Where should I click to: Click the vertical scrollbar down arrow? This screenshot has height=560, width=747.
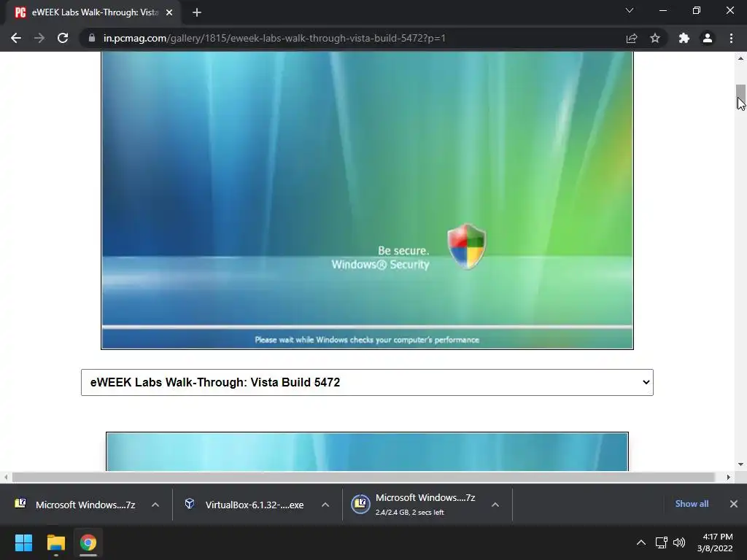(740, 464)
